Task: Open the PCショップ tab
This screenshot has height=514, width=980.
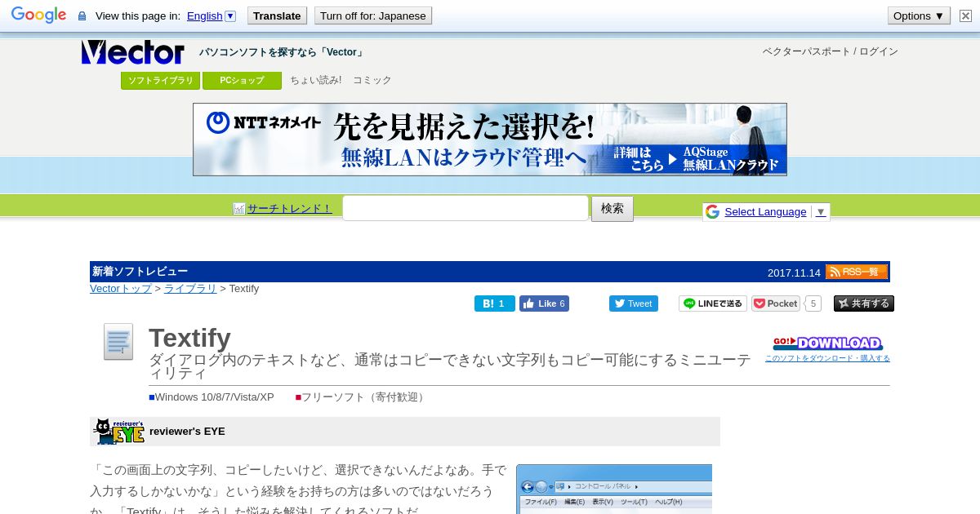Action: [242, 81]
